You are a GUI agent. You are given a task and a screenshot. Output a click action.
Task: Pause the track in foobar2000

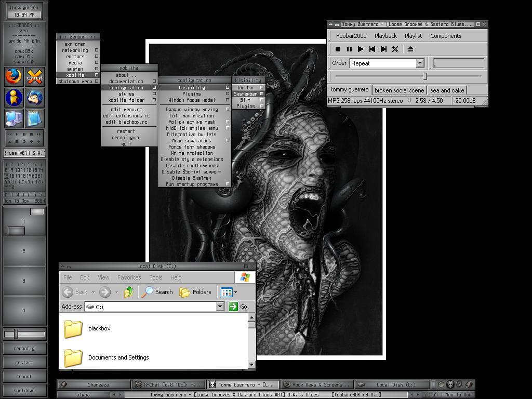(x=349, y=49)
